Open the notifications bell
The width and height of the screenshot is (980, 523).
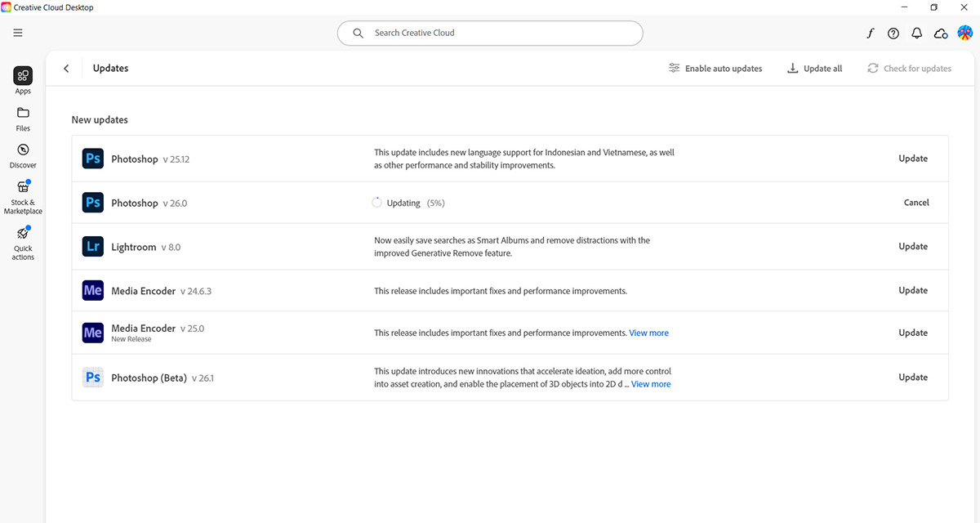pos(917,34)
